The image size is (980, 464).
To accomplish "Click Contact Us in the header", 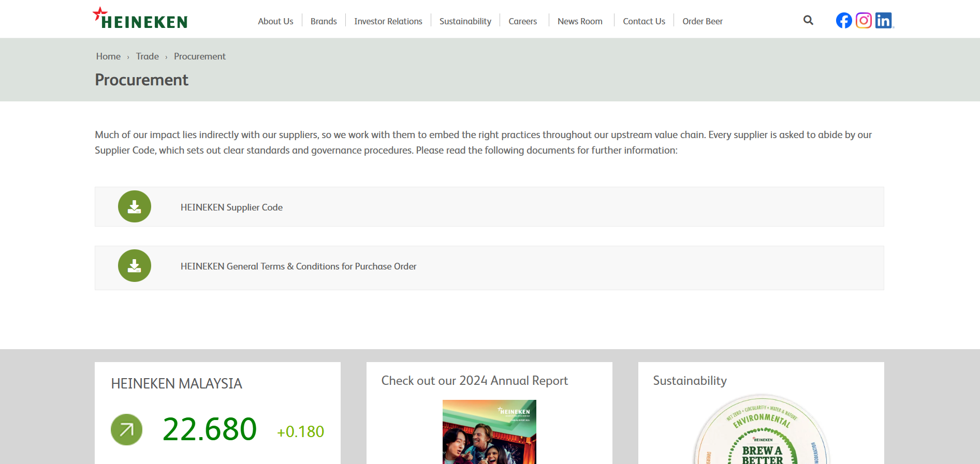I will (x=644, y=21).
